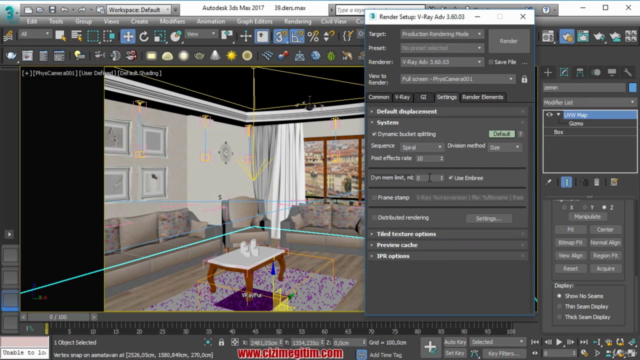Toggle Percent Snap
Screen dimensions: 640x360
coord(313,36)
